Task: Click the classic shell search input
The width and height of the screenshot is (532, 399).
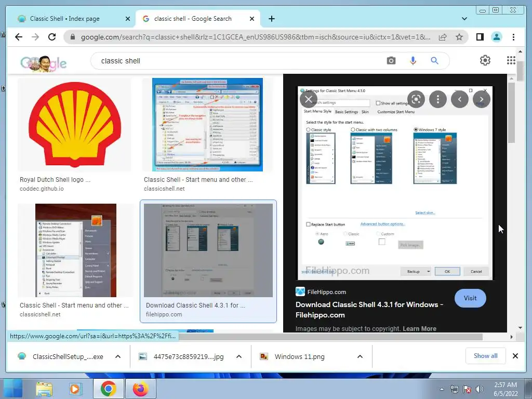Action: pos(237,61)
